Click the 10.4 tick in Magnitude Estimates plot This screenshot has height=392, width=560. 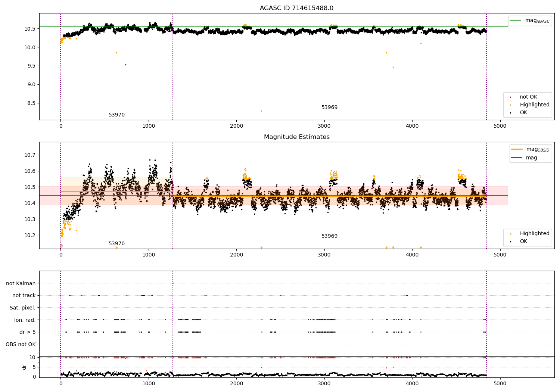[29, 203]
